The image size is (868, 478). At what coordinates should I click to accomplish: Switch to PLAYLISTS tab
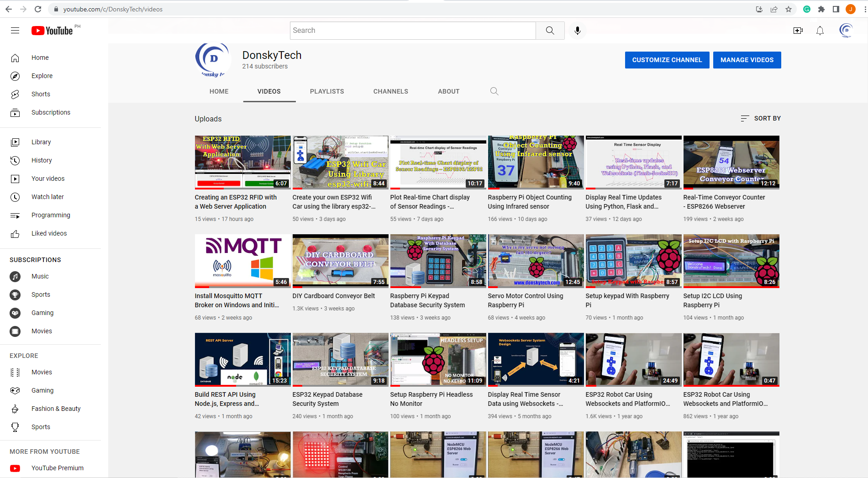pos(327,91)
